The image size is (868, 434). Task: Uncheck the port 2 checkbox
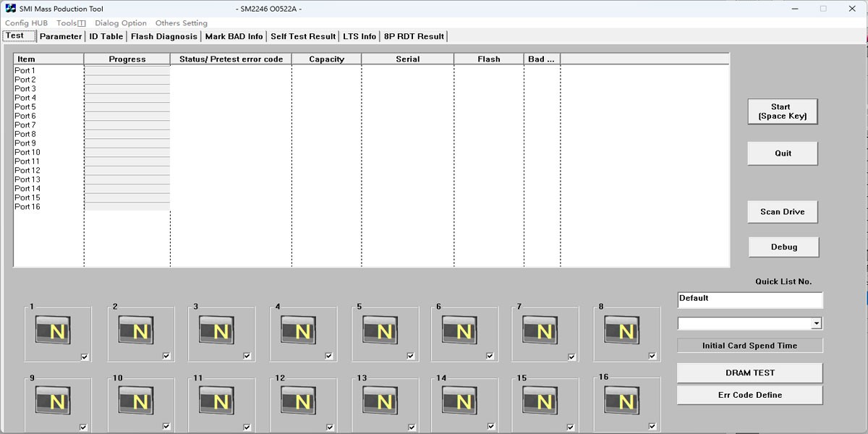coord(166,356)
